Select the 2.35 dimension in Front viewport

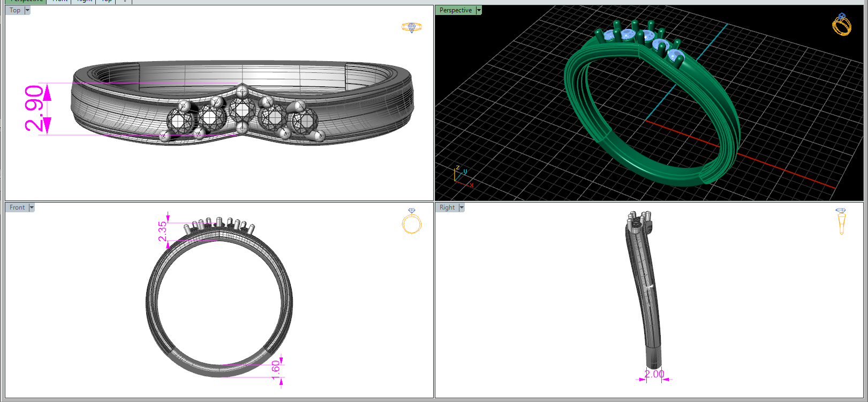[x=162, y=232]
